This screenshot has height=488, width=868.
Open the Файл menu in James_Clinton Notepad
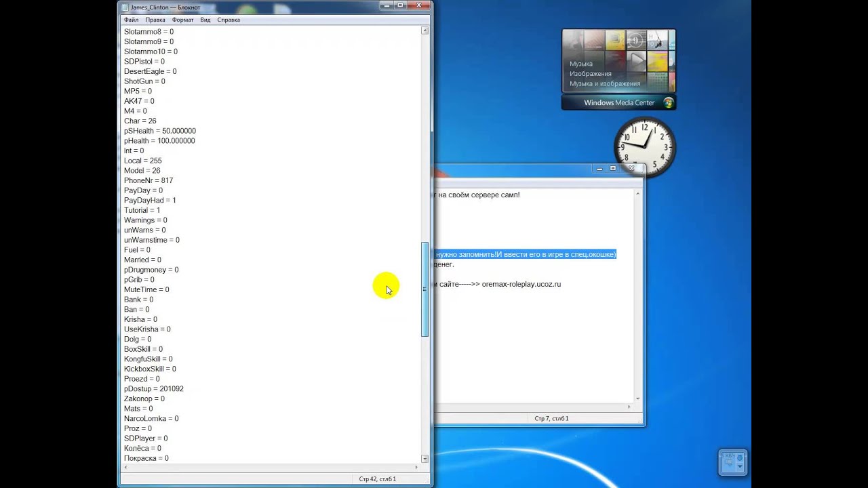pyautogui.click(x=131, y=20)
